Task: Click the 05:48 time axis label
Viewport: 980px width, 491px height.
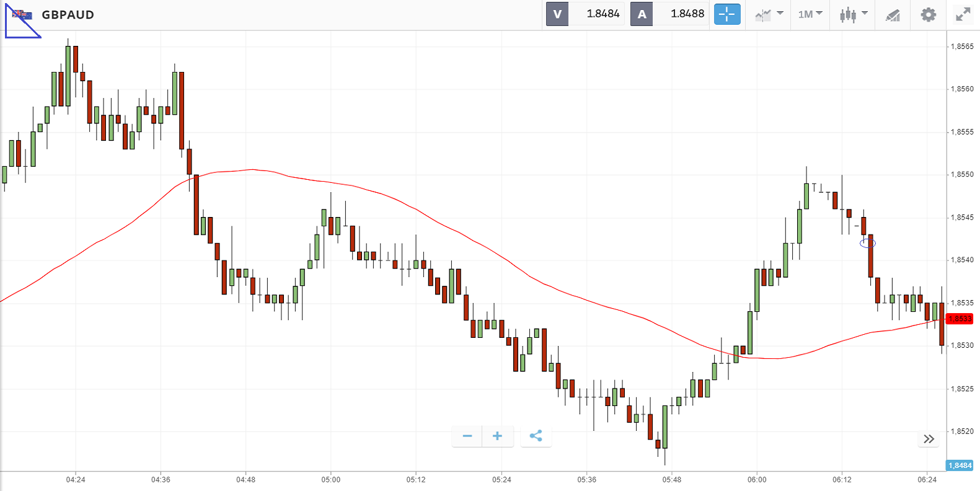Action: 672,480
